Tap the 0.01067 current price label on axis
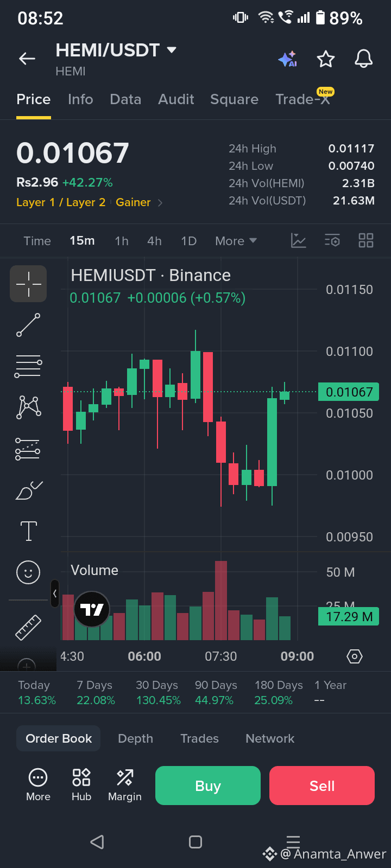The width and height of the screenshot is (391, 868). [x=349, y=392]
